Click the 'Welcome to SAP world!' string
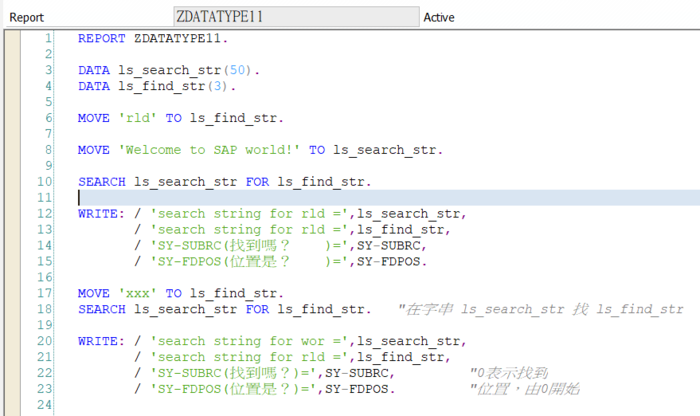 pos(210,150)
